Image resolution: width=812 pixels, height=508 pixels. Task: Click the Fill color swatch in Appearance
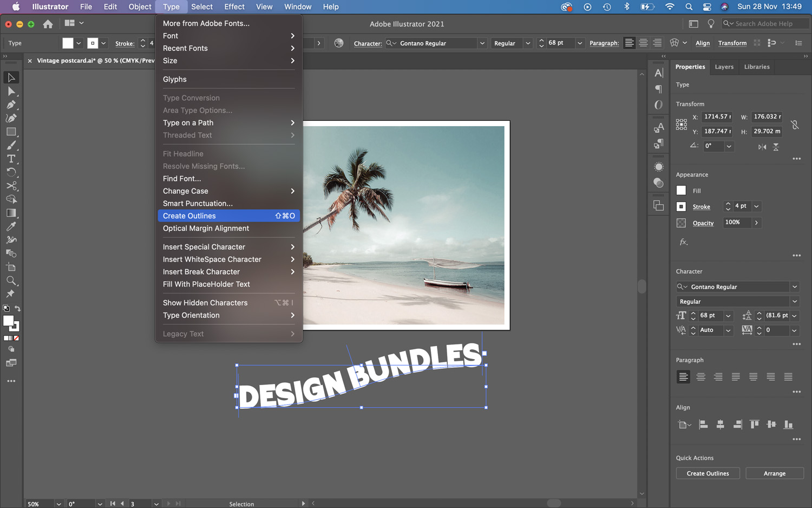click(681, 191)
